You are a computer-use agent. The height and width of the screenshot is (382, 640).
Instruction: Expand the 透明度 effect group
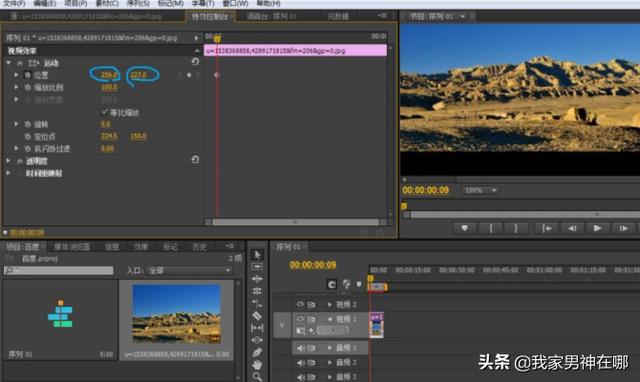(x=9, y=161)
